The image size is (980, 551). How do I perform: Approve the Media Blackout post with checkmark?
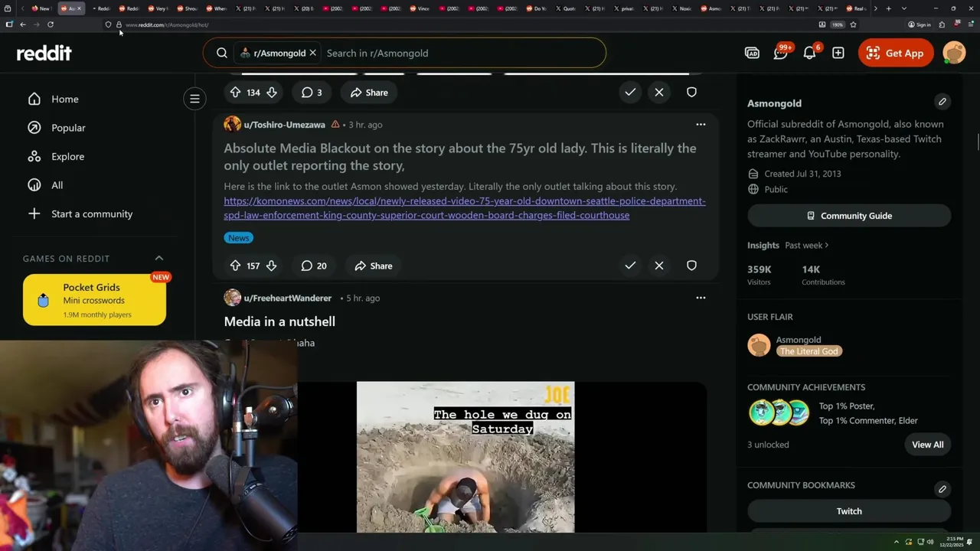click(x=630, y=266)
